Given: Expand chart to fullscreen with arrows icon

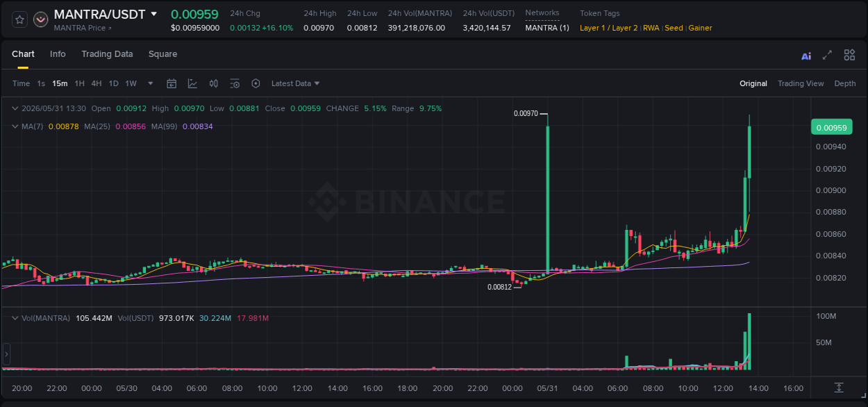Looking at the screenshot, I should click(827, 55).
